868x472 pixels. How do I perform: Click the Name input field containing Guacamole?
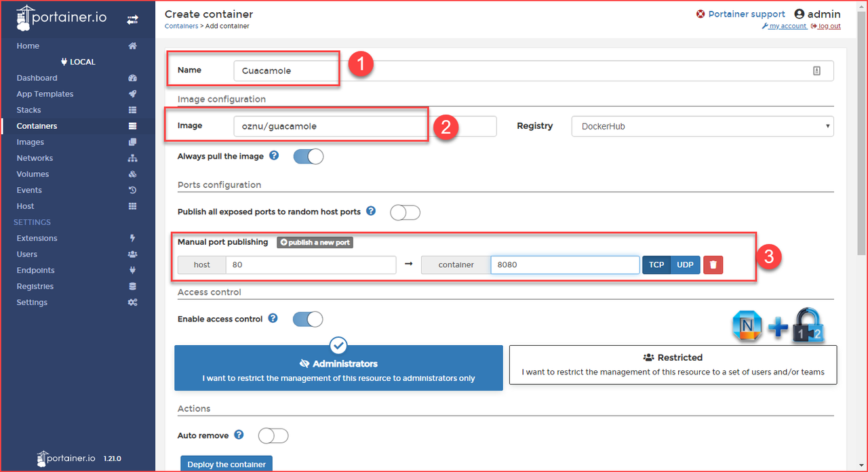pyautogui.click(x=533, y=71)
